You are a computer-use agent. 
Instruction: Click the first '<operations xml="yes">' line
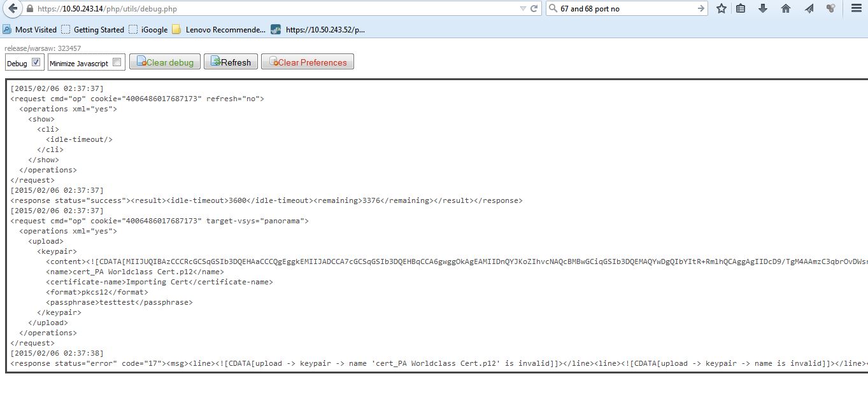68,109
